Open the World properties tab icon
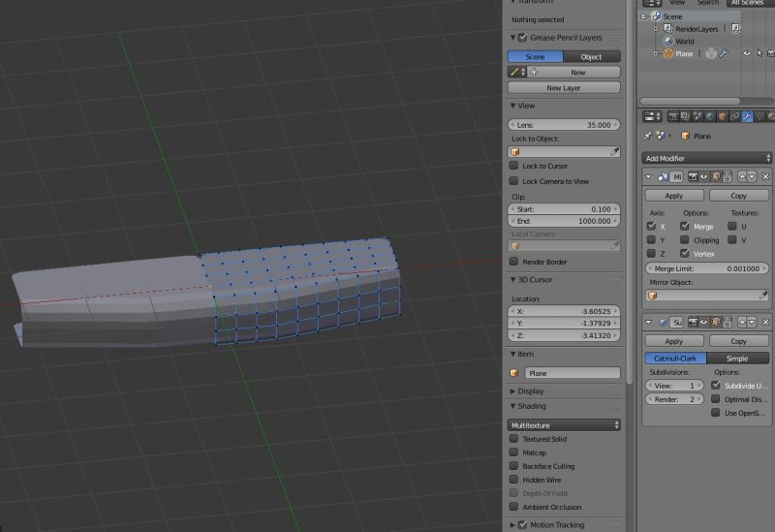The height and width of the screenshot is (532, 775). (710, 116)
